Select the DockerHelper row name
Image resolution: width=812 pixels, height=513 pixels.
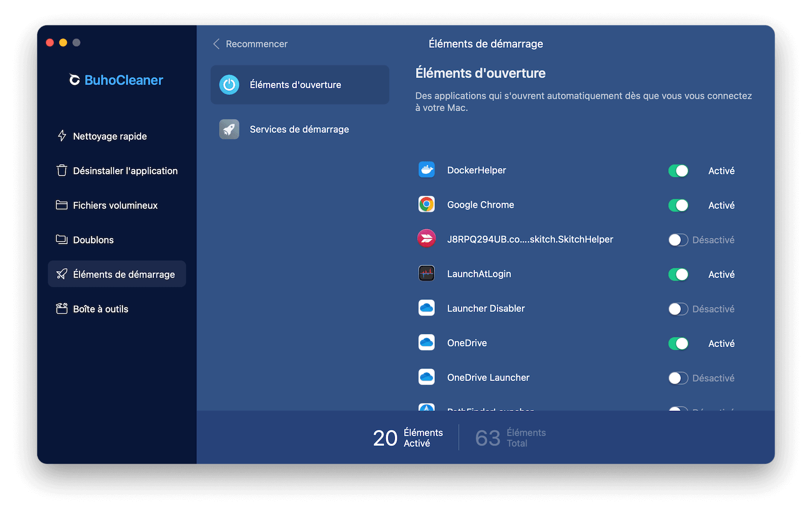[x=477, y=170]
